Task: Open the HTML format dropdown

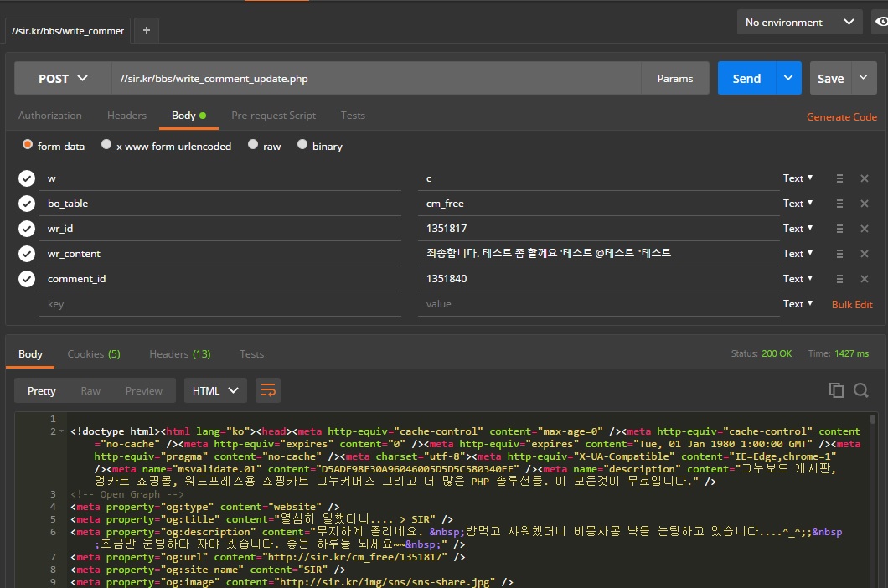Action: (x=215, y=390)
